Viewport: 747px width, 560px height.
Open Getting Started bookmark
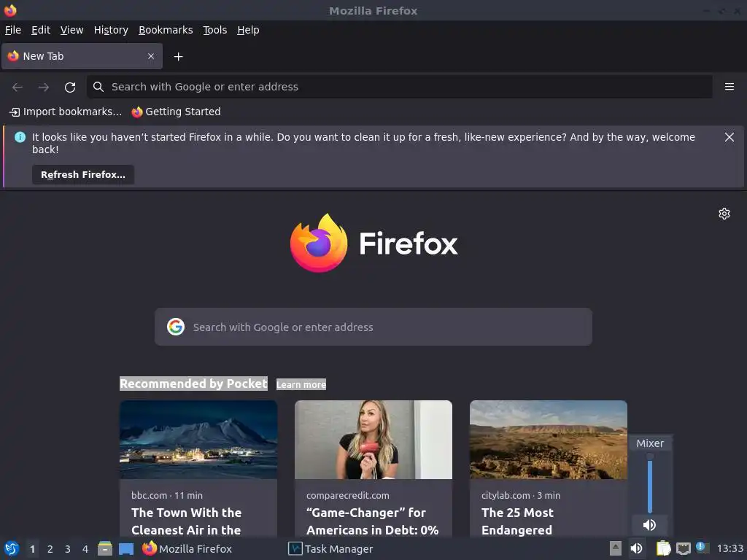pyautogui.click(x=176, y=112)
